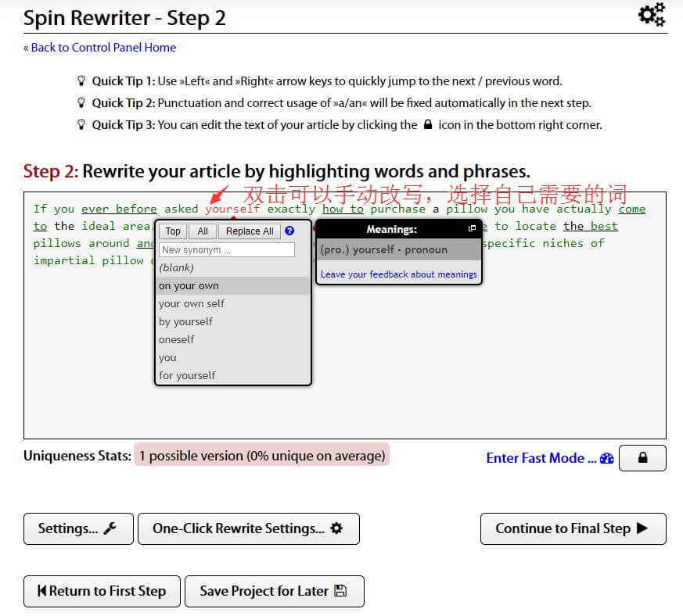Click the word 'asked' in article
Viewport: 683px width, 616px height.
click(x=181, y=209)
